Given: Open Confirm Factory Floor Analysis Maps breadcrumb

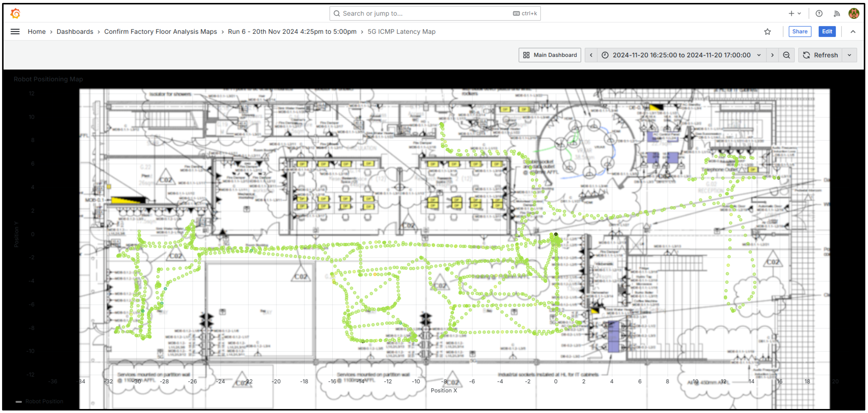Looking at the screenshot, I should pyautogui.click(x=160, y=32).
